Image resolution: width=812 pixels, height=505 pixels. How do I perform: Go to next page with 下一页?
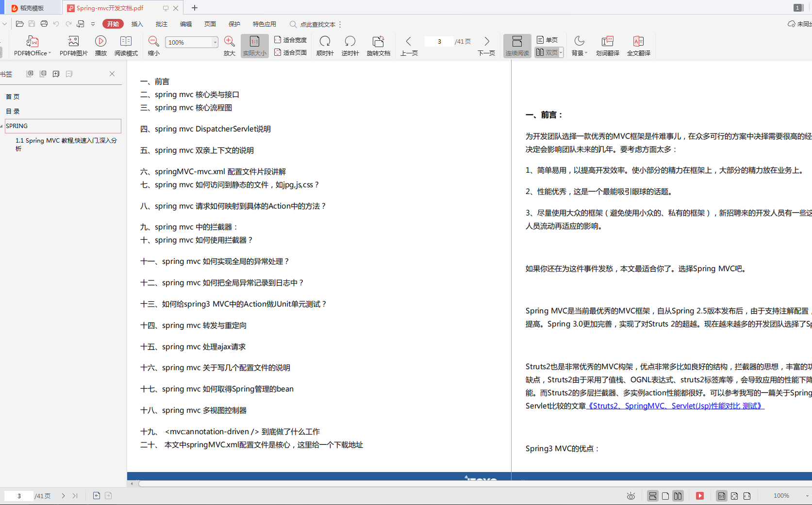[486, 46]
